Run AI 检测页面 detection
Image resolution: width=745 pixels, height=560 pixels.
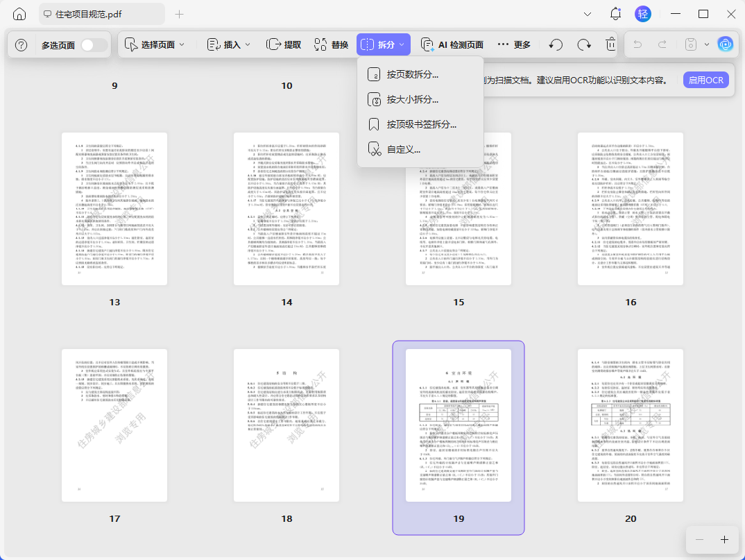coord(452,44)
